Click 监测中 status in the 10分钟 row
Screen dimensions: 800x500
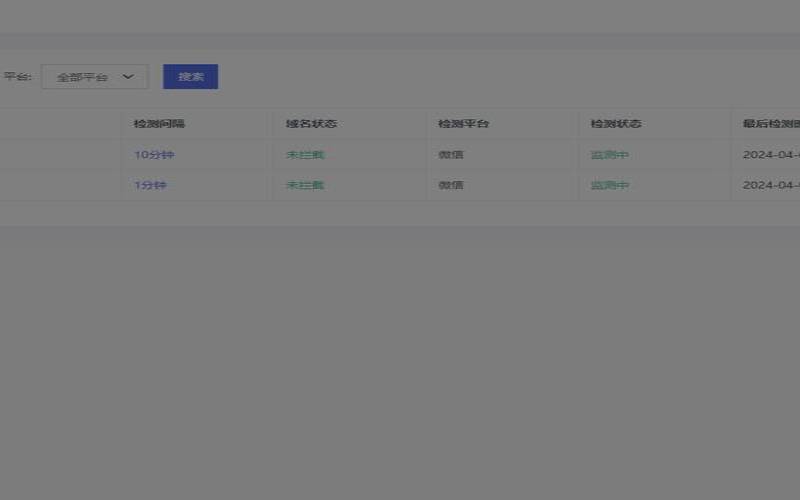[609, 155]
